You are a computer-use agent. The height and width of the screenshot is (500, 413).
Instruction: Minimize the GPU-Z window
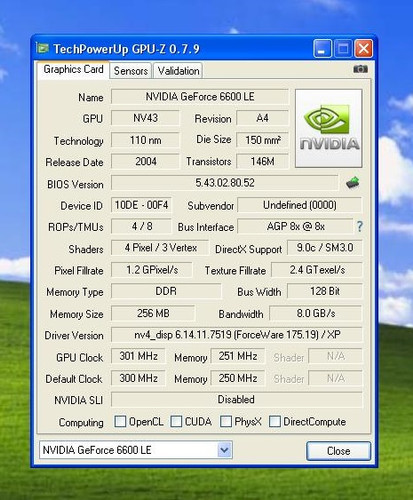pos(322,49)
